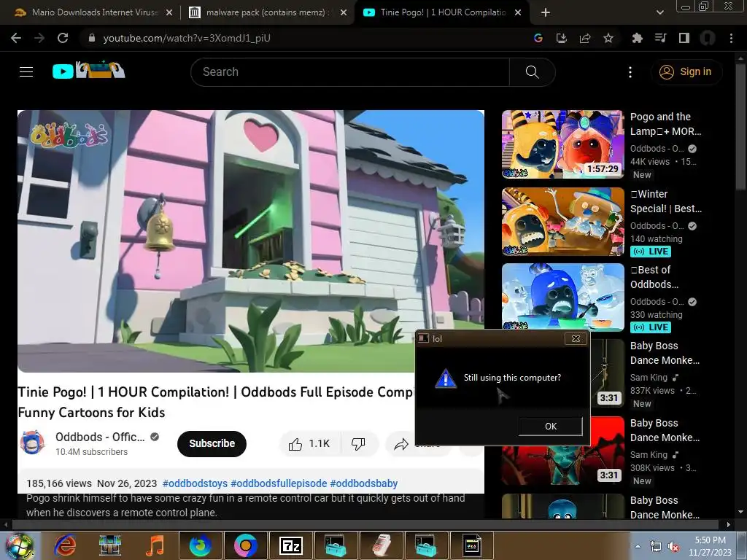The height and width of the screenshot is (560, 747).
Task: Open Google icon in address bar
Action: (538, 38)
